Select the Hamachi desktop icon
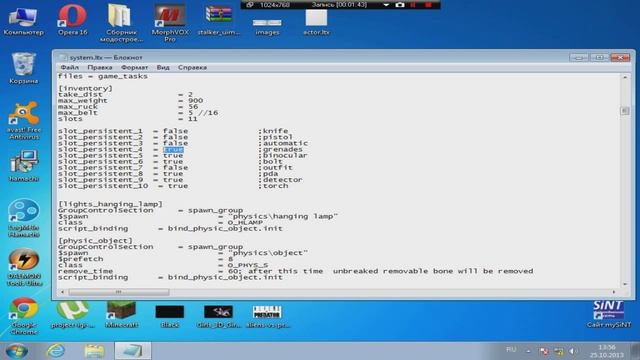 click(23, 166)
